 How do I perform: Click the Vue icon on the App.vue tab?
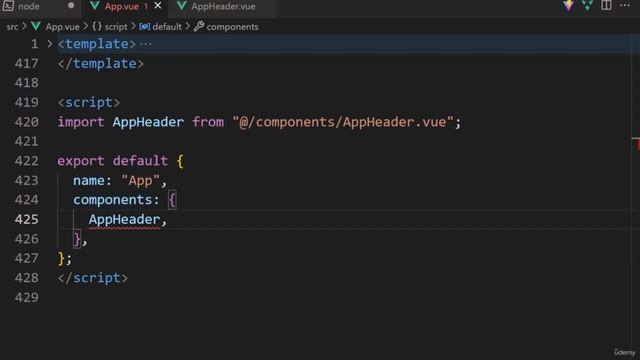point(95,6)
